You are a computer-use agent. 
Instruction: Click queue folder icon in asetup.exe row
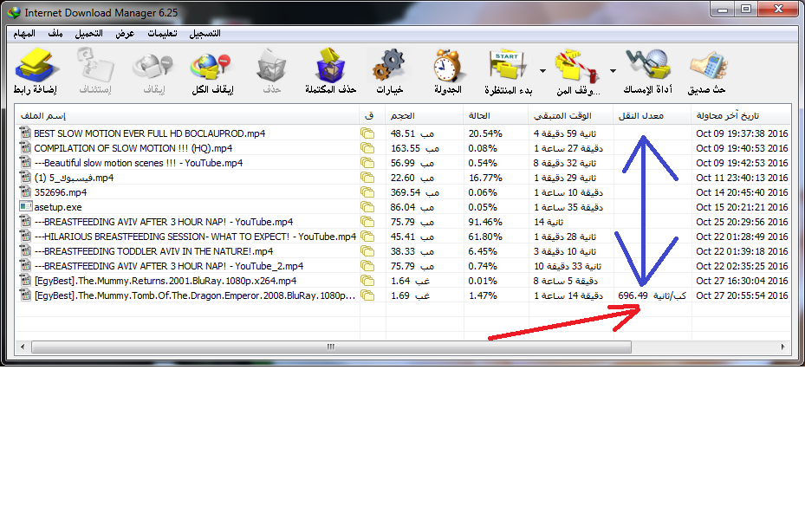click(x=367, y=207)
